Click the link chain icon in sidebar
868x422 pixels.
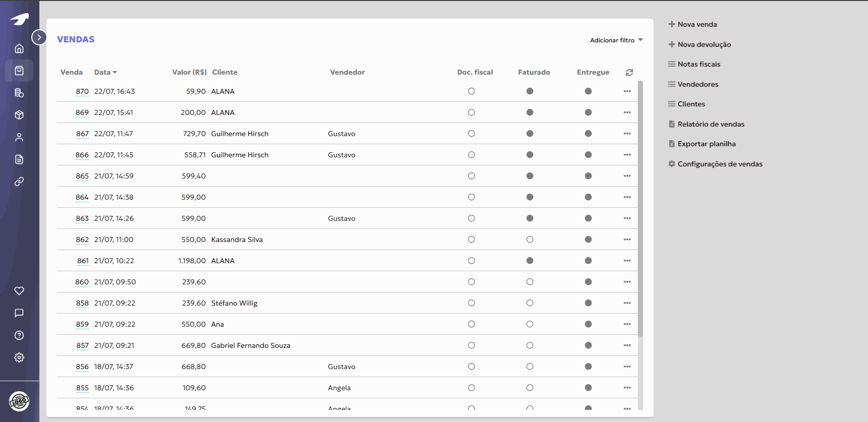click(x=19, y=182)
